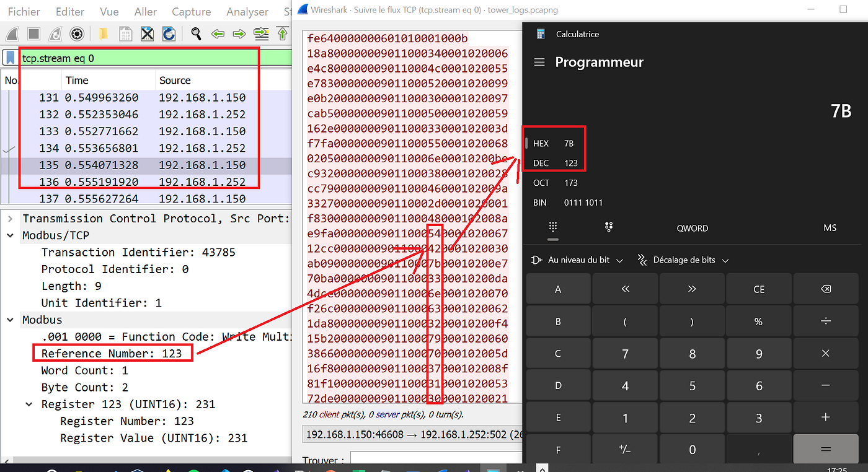The image size is (868, 472).
Task: Go back in packet history
Action: (218, 33)
